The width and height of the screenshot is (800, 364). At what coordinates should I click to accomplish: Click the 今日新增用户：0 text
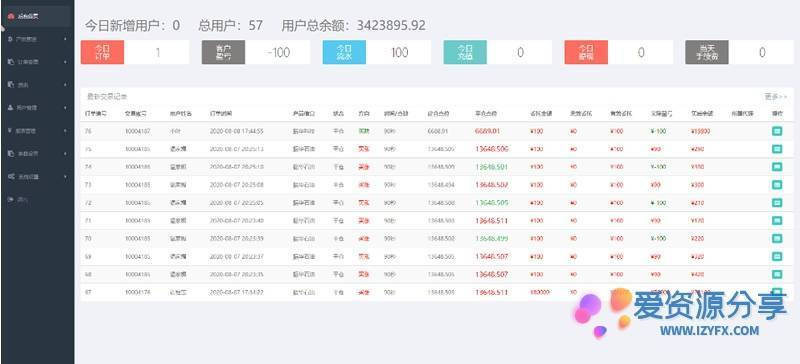(133, 26)
